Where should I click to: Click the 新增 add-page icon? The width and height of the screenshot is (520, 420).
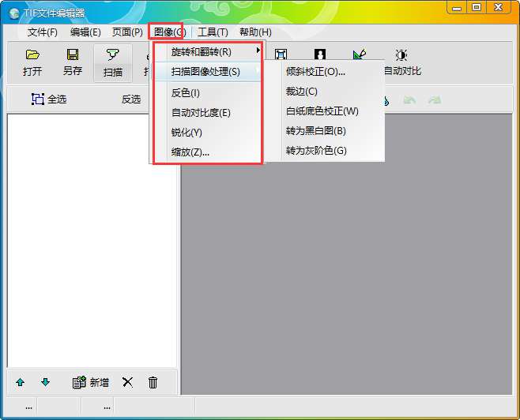(79, 382)
